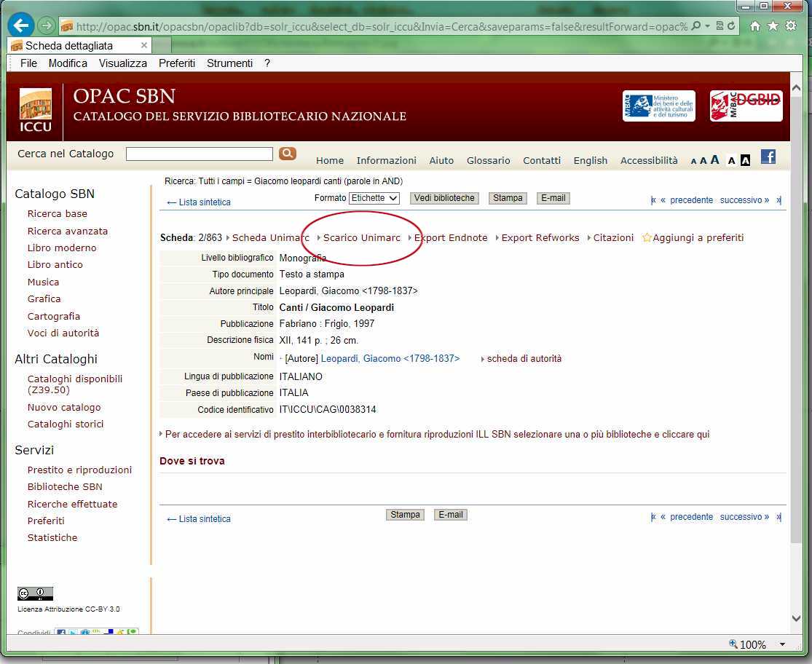Open the Citazioni link
The height and width of the screenshot is (664, 812).
pyautogui.click(x=613, y=237)
